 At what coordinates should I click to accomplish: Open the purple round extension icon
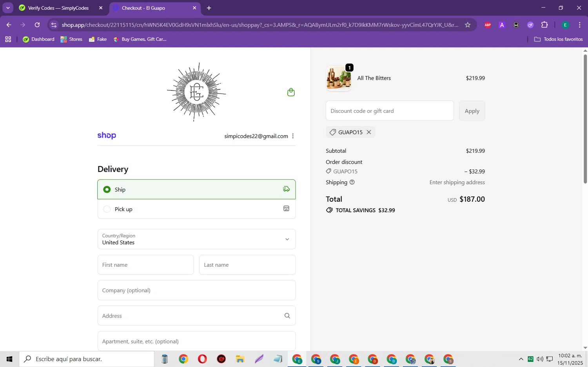(530, 25)
